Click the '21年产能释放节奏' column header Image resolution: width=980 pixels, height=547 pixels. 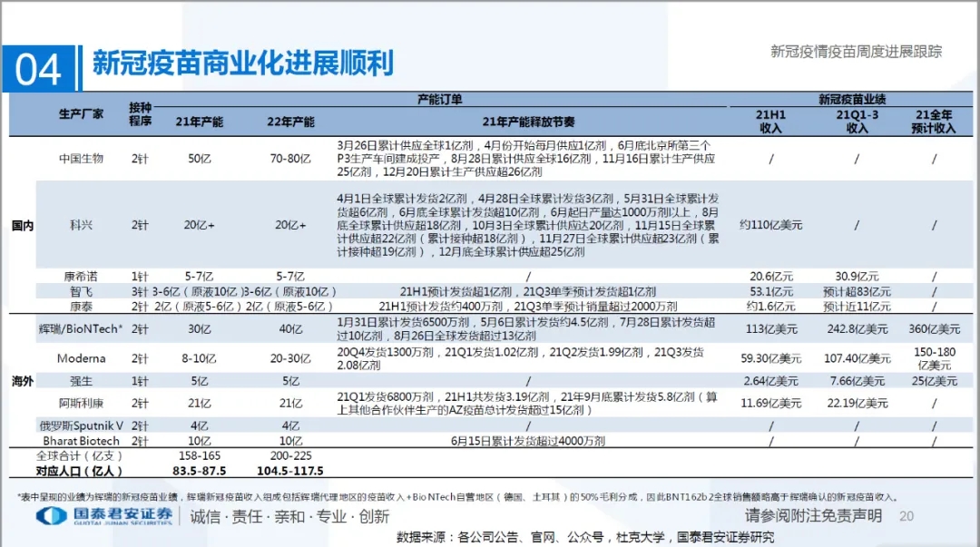point(528,122)
